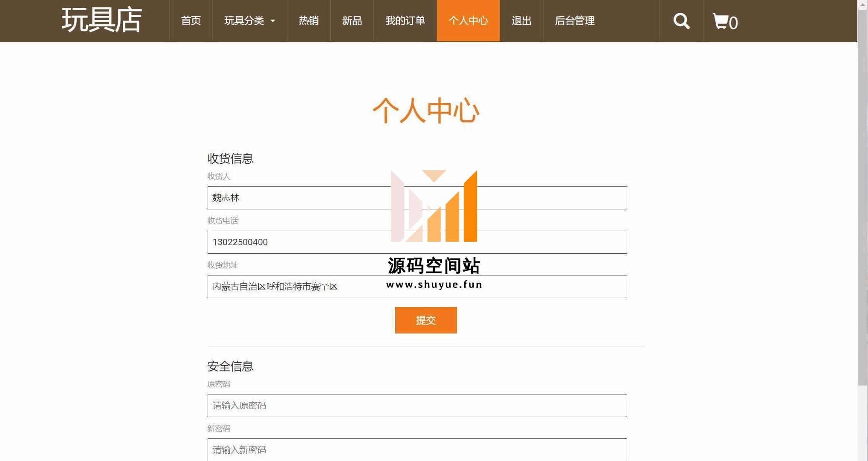Screen dimensions: 868x461
Task: Click the 收货电话 label
Action: click(223, 220)
